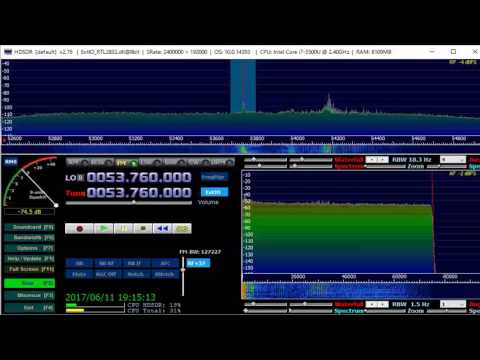Viewport: 480px width, 360px height.
Task: Maximize the HDSDR window
Action: 453,52
